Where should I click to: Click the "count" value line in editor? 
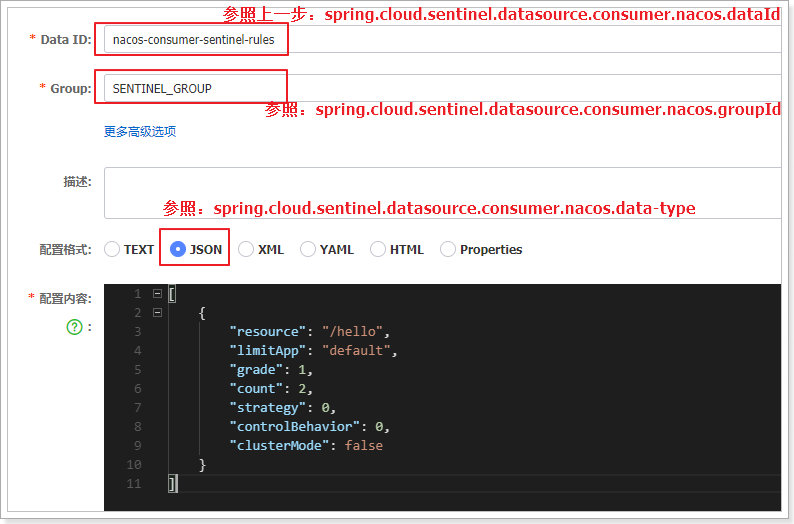(x=271, y=388)
